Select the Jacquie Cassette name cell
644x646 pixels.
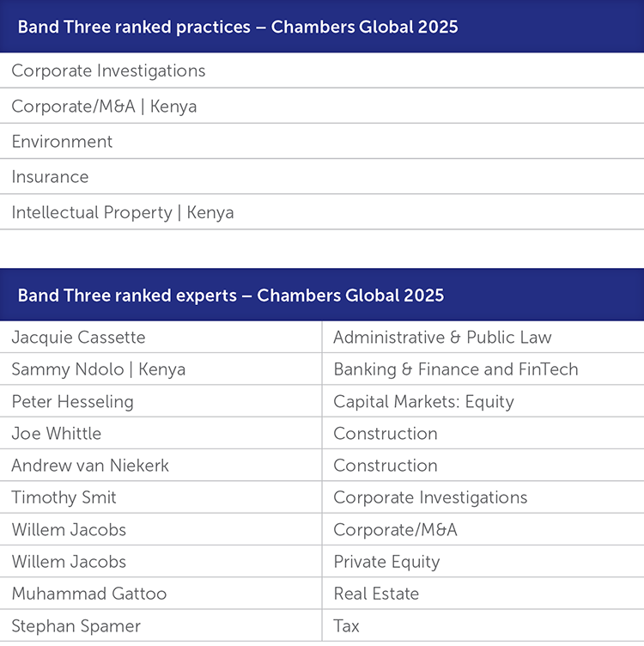click(x=161, y=337)
